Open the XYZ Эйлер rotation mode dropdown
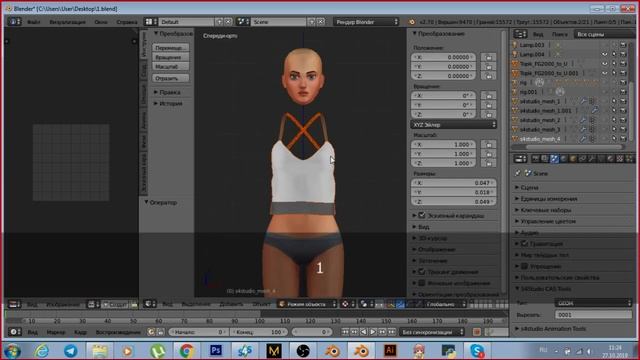The image size is (640, 360). pos(453,124)
